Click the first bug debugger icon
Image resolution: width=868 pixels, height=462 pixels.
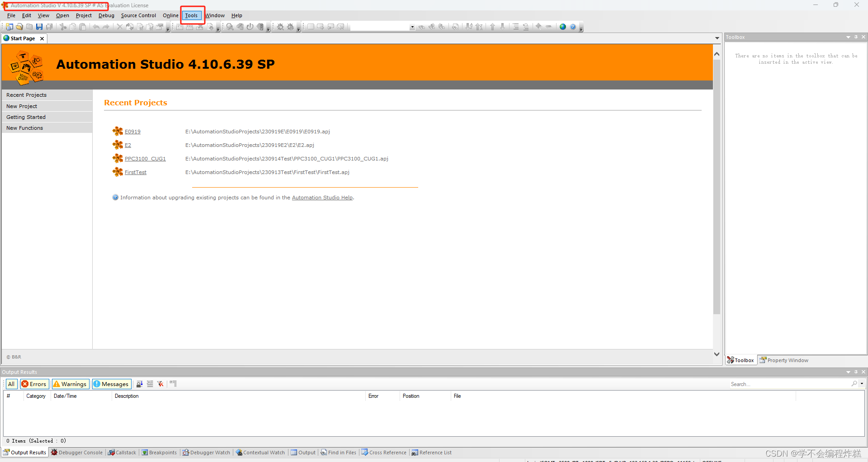click(x=280, y=27)
